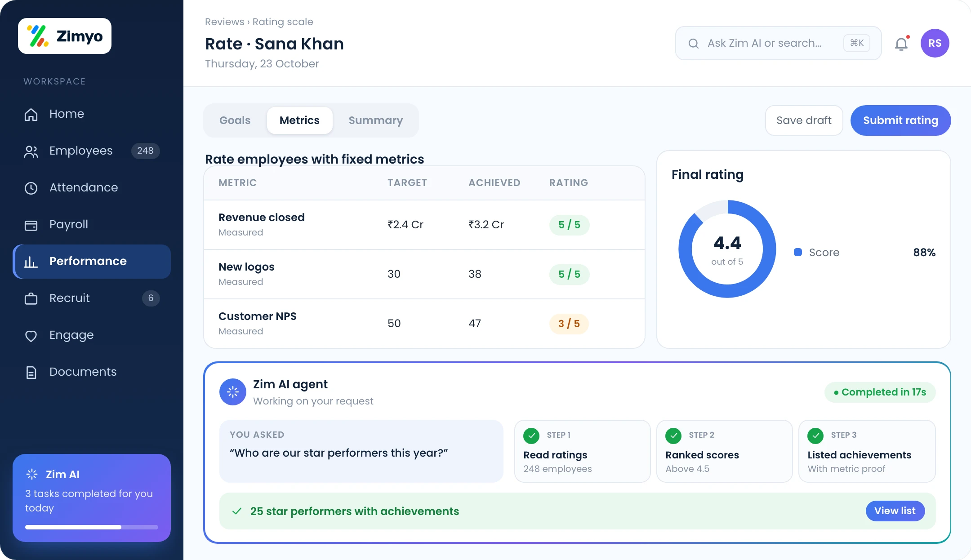
Task: Click the Zimyo logo
Action: (x=65, y=36)
